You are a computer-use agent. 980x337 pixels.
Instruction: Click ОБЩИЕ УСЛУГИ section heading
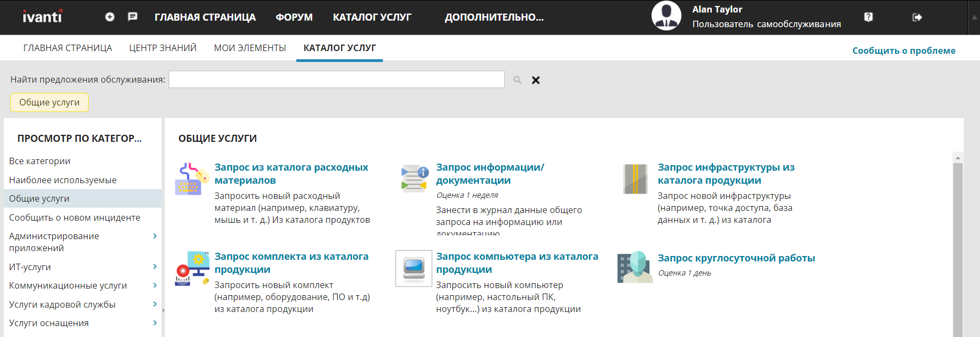(218, 139)
